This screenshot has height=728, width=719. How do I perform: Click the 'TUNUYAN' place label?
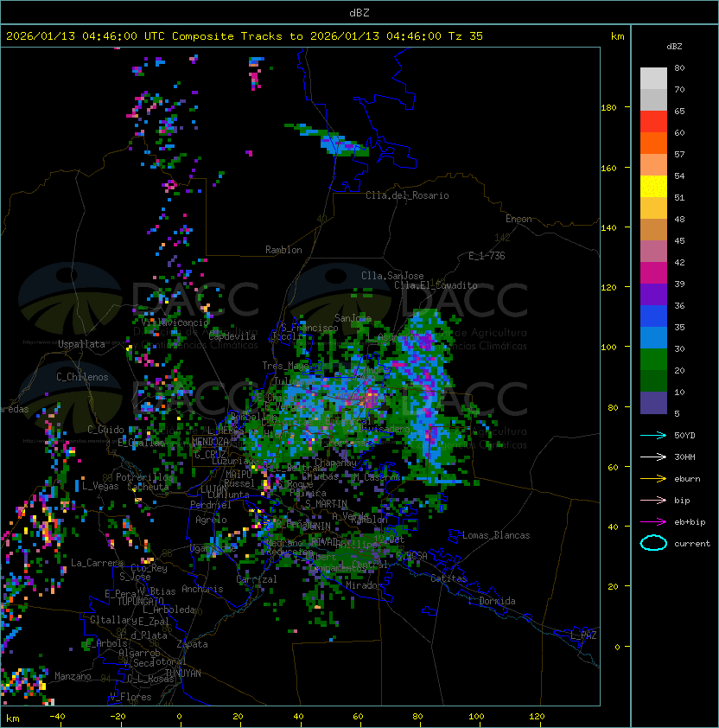(x=183, y=674)
